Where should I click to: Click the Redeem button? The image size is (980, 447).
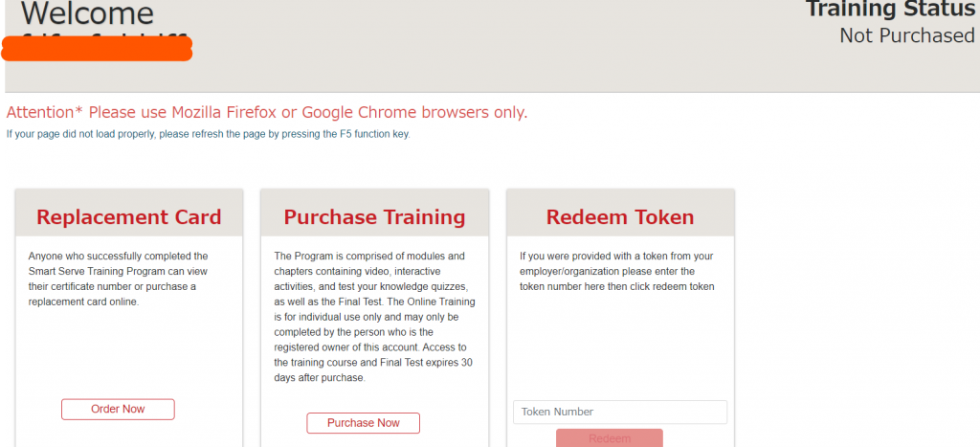point(609,438)
